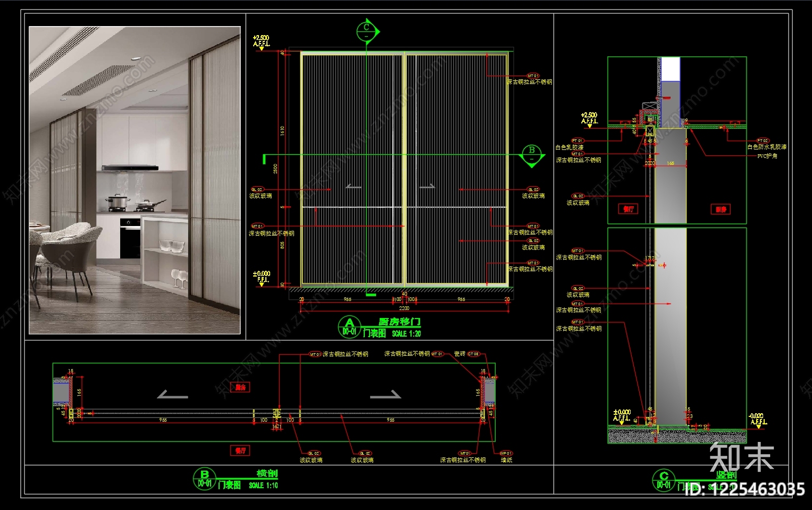Select the "白色乳胶漆" annotation
812x510 pixels.
pos(570,147)
